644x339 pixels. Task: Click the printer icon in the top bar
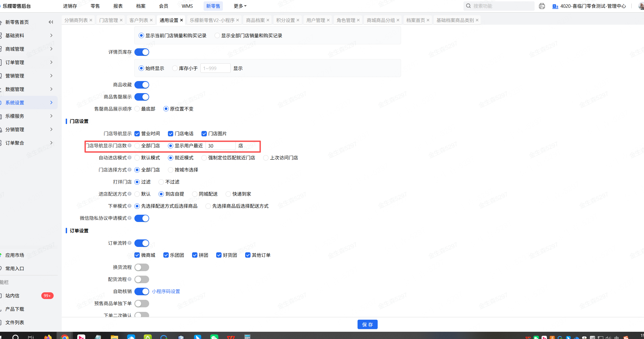[542, 6]
